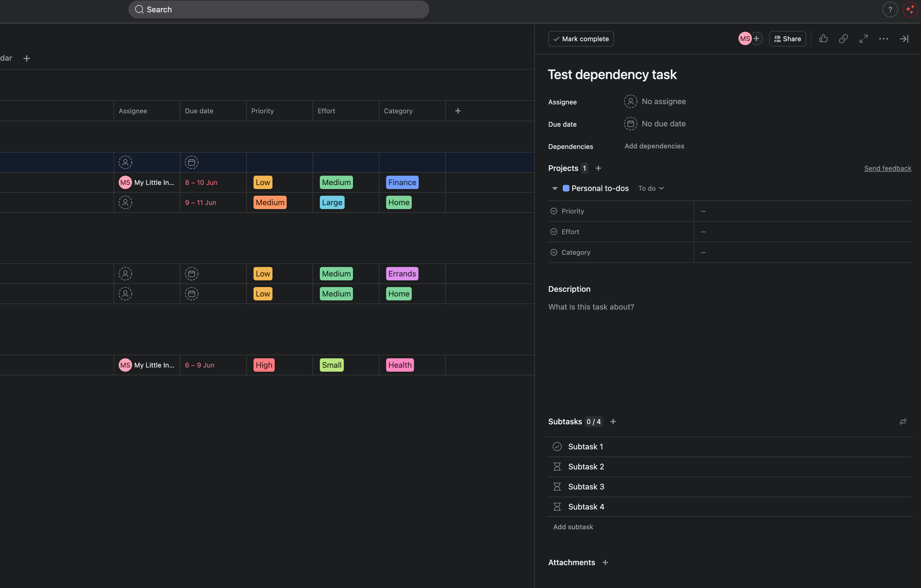Close the task details pane arrow icon
The width and height of the screenshot is (921, 588).
click(x=904, y=39)
